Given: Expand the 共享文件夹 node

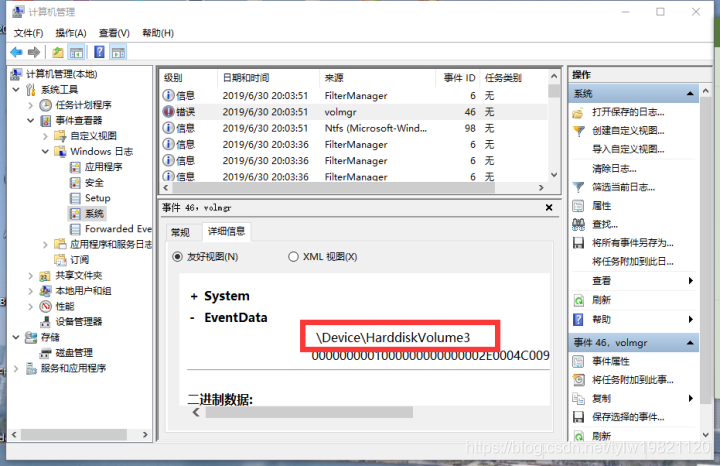Looking at the screenshot, I should click(30, 276).
